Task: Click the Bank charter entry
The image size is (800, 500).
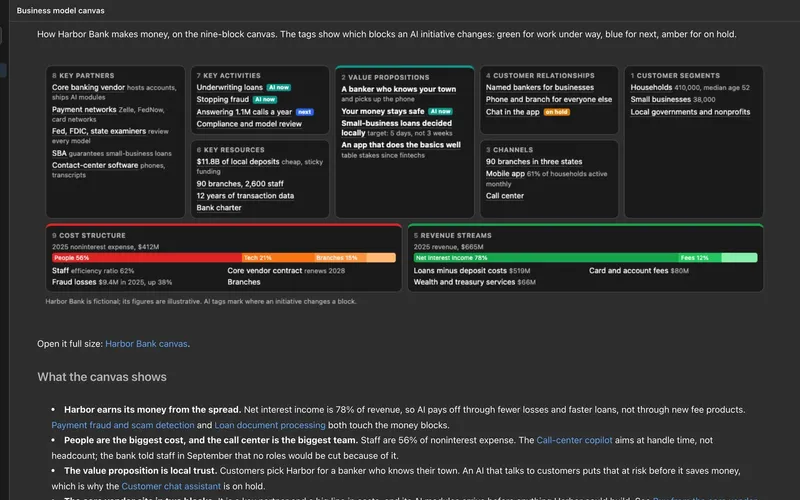Action: pyautogui.click(x=219, y=208)
